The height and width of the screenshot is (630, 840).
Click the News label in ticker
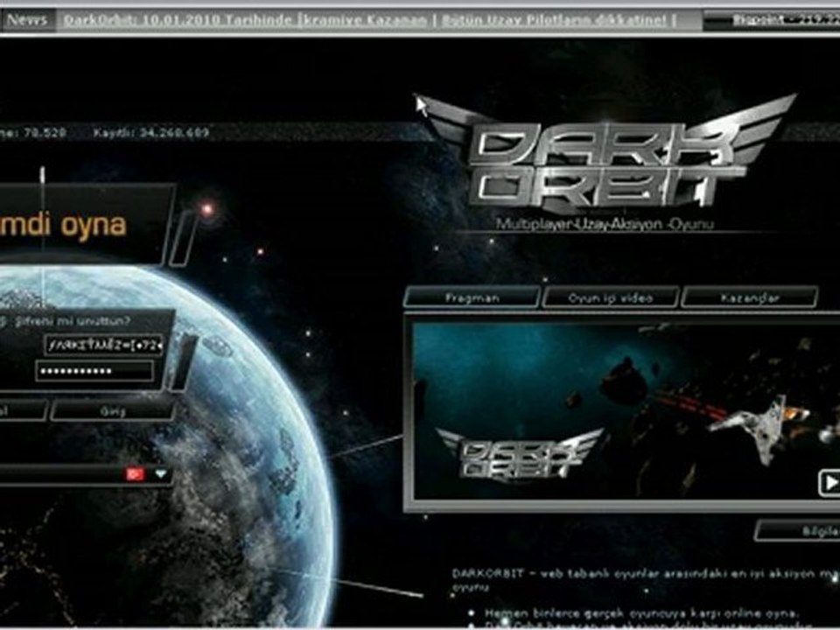click(x=27, y=20)
